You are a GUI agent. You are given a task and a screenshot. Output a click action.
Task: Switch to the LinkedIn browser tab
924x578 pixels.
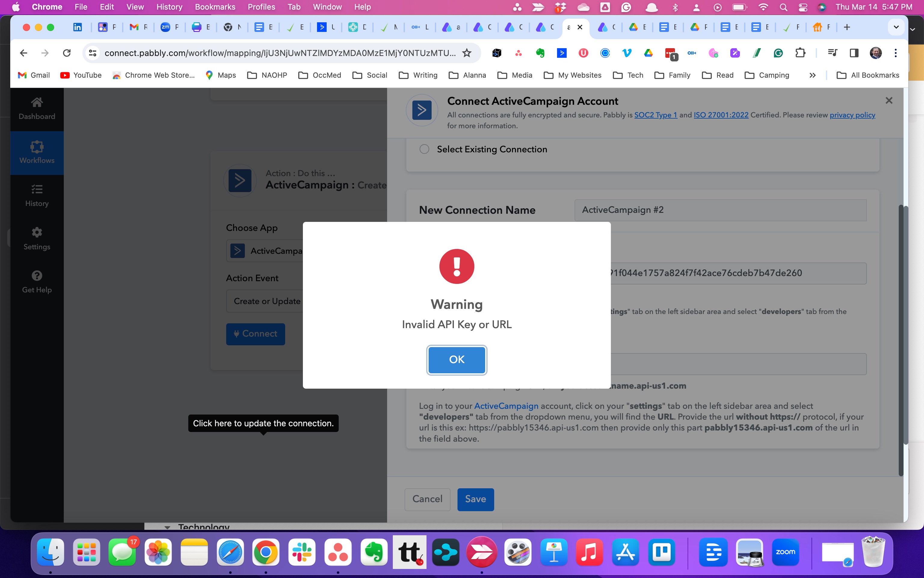pyautogui.click(x=78, y=27)
